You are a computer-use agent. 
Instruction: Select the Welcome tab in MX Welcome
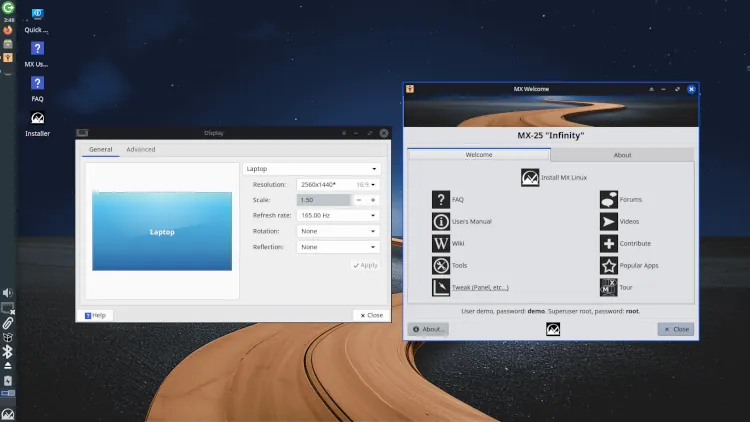pos(479,155)
